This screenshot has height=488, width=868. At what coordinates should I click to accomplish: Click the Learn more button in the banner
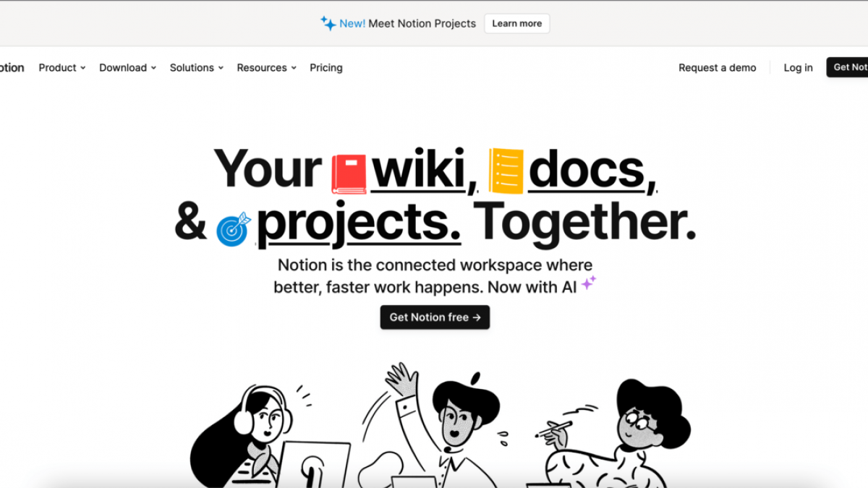point(517,23)
